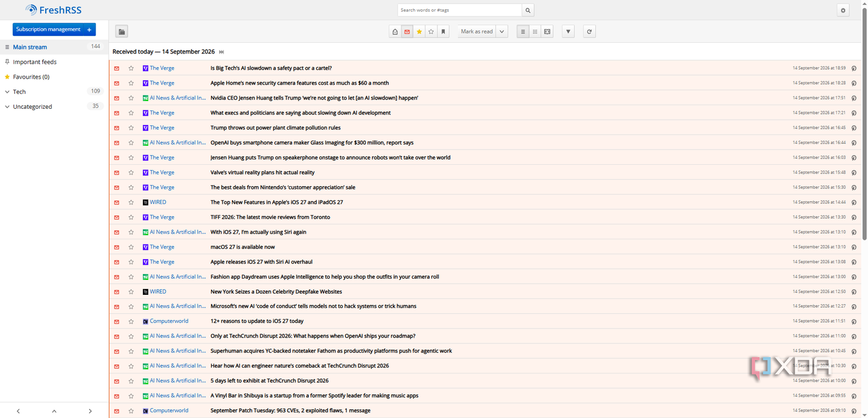The height and width of the screenshot is (418, 868).
Task: Click the '14 September 2026 at 18:59' timestamp
Action: (x=819, y=68)
